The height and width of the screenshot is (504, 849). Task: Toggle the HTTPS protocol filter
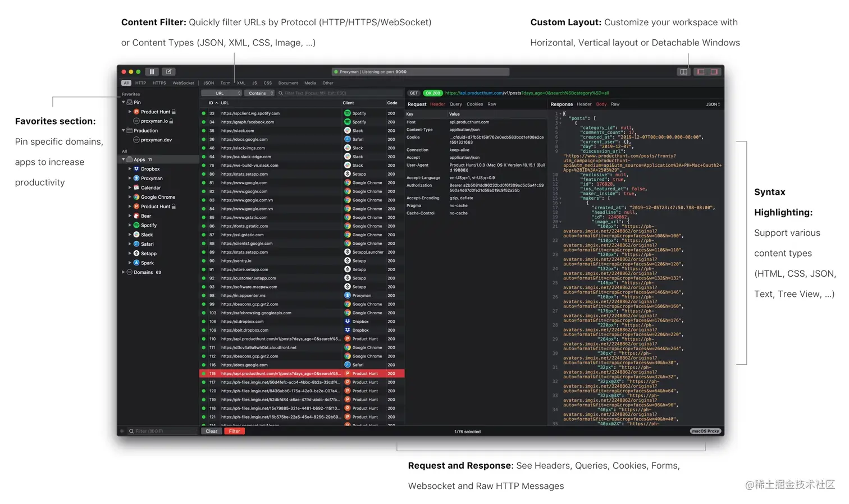coord(159,83)
